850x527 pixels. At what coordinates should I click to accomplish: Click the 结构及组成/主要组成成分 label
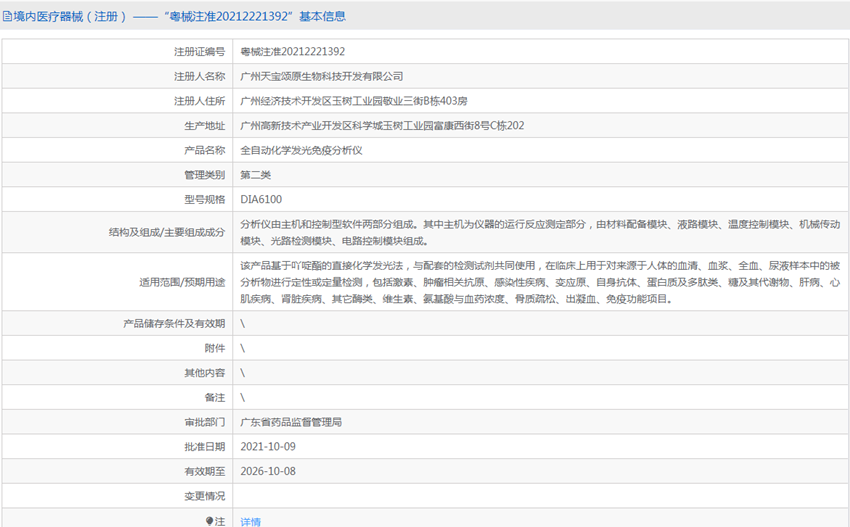(x=166, y=232)
